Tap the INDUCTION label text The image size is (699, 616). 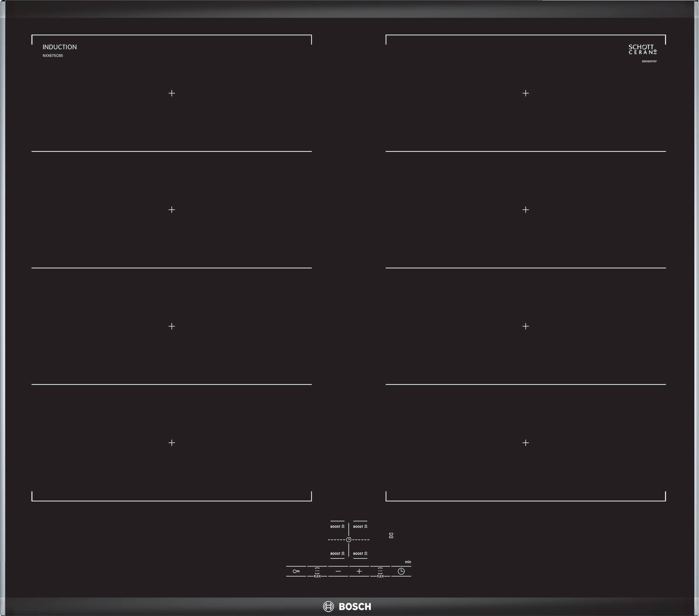59,47
